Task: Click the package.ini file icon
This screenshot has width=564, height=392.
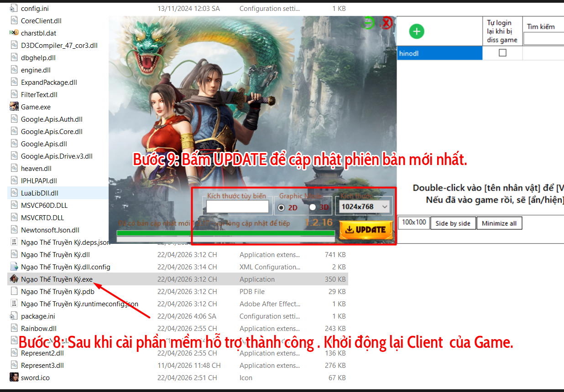Action: (x=14, y=316)
